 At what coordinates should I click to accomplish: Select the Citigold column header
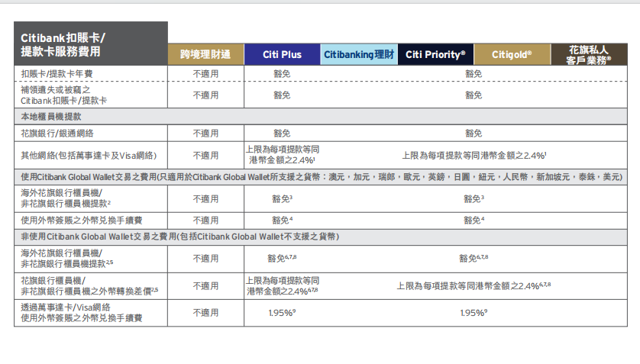511,55
